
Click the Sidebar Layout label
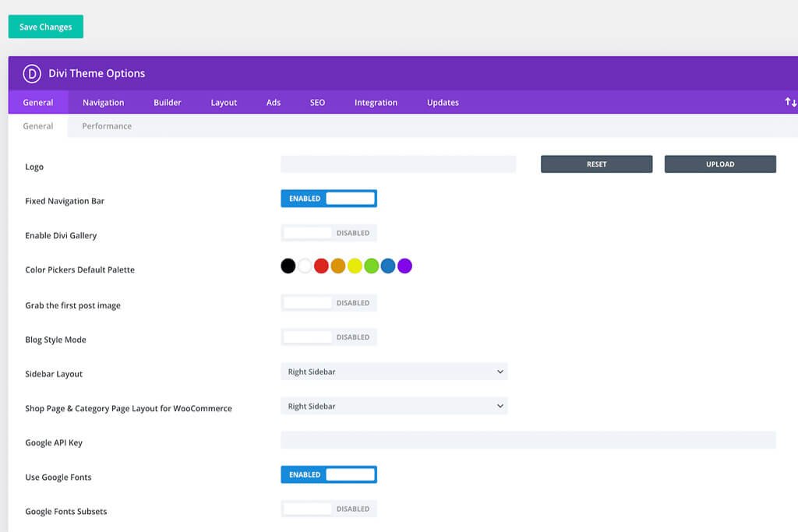click(x=54, y=374)
